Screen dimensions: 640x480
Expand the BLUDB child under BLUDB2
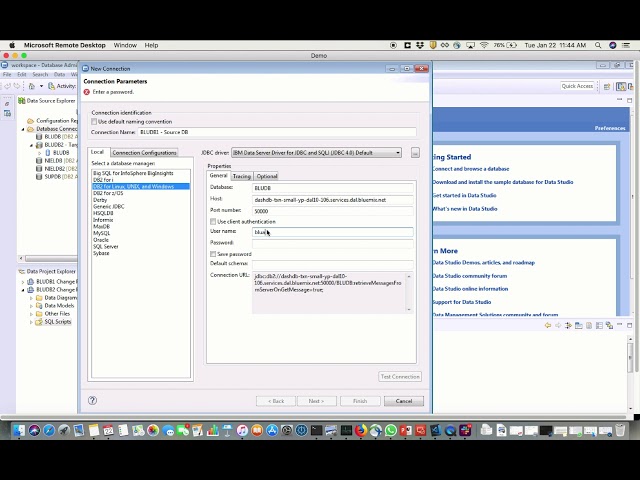[x=40, y=153]
